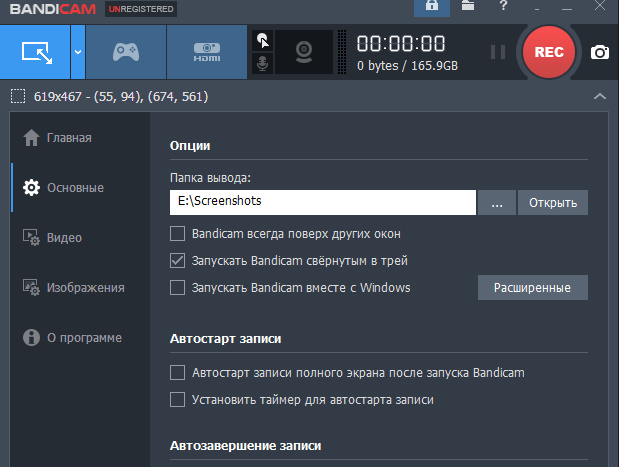The width and height of the screenshot is (619, 467).
Task: Click the Расширенные button
Action: click(533, 287)
